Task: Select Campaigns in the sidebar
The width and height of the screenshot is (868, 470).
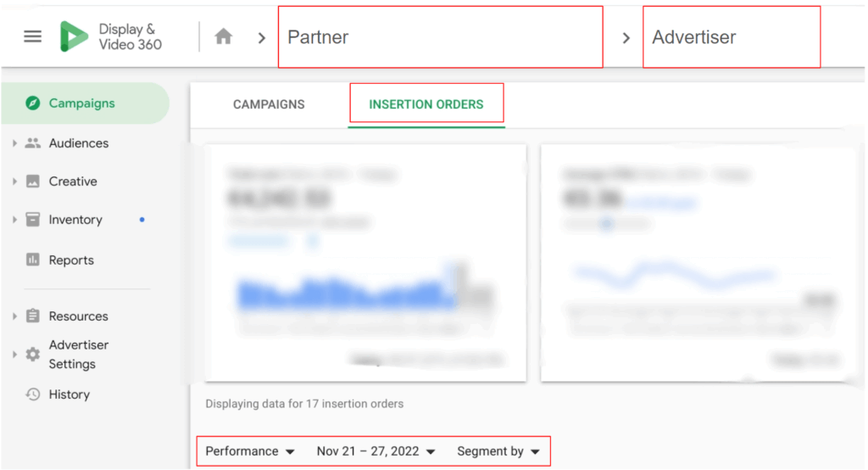Action: tap(86, 104)
